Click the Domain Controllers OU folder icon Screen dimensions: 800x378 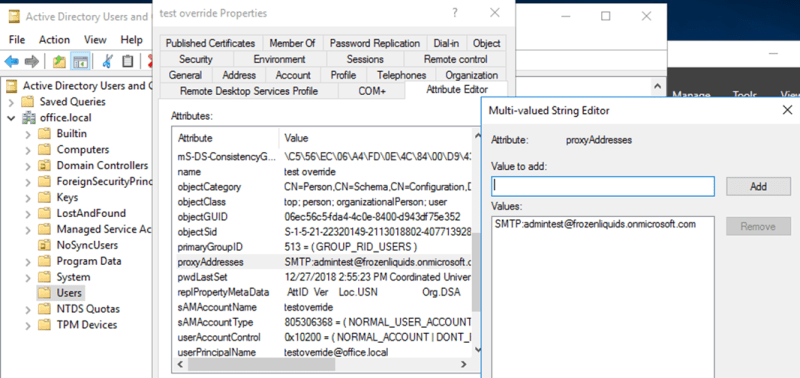[45, 166]
